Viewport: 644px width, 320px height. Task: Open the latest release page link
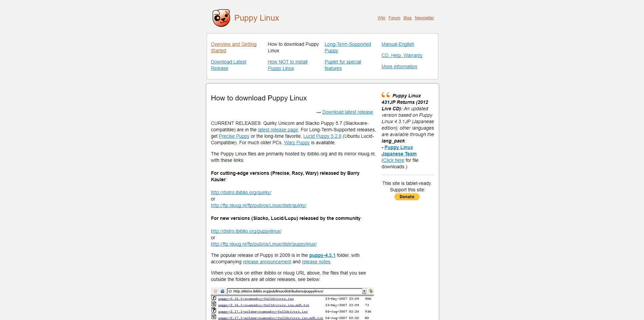tap(278, 130)
